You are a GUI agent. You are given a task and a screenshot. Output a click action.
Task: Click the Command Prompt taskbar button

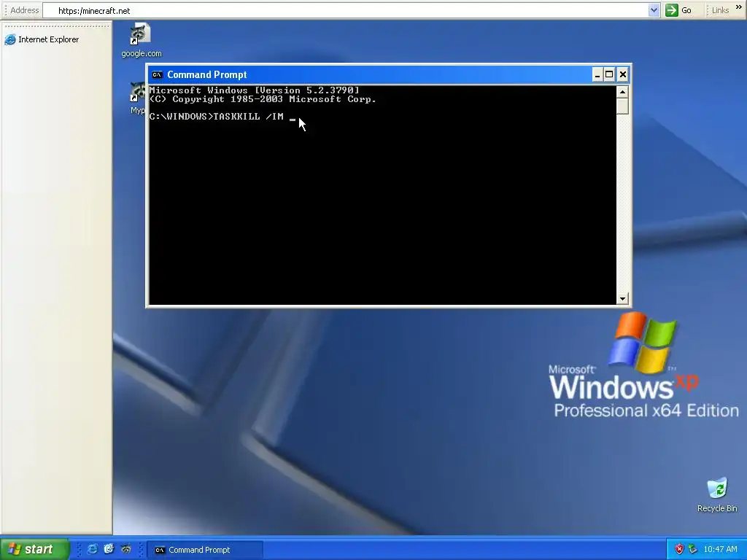[205, 550]
